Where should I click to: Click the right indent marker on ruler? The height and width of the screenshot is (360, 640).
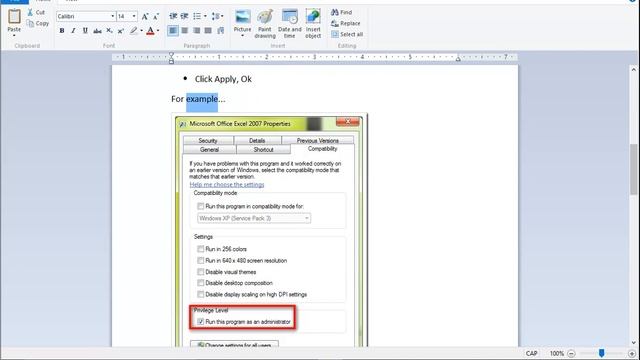458,58
